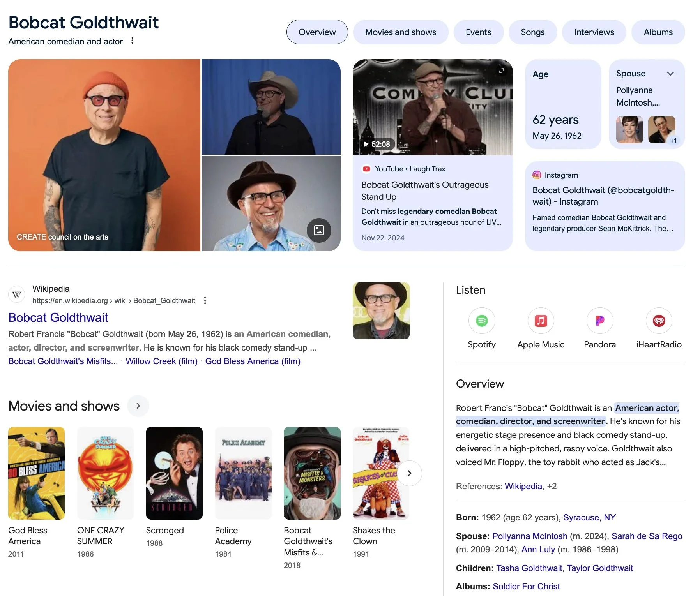Open the Wikipedia result thumbnail image
Image resolution: width=700 pixels, height=596 pixels.
381,310
